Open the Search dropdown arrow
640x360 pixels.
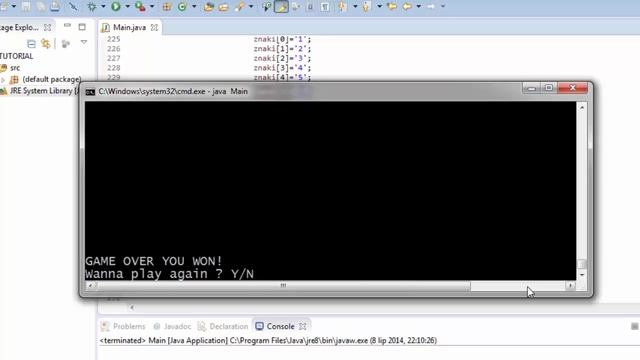pos(251,6)
